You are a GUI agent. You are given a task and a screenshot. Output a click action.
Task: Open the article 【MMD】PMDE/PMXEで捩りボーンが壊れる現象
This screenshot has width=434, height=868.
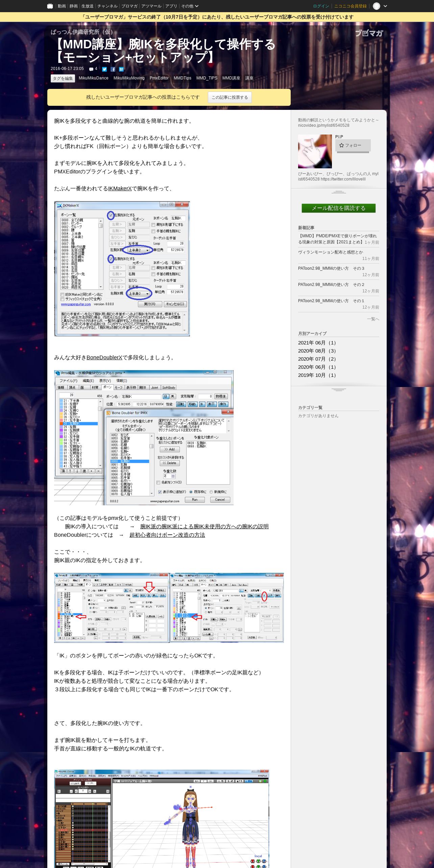point(337,239)
